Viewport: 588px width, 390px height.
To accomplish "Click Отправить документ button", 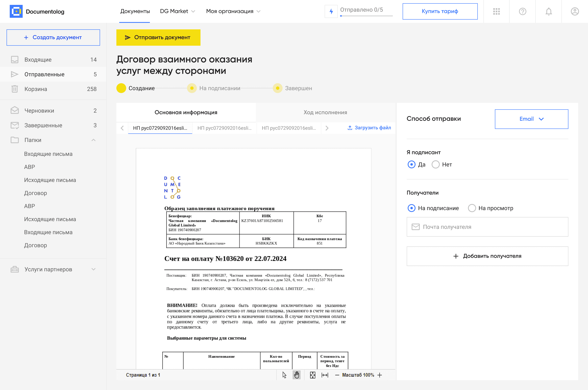I will pos(158,38).
